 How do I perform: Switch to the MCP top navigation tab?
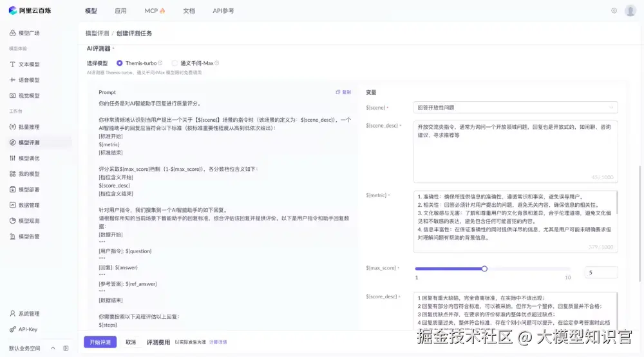155,11
